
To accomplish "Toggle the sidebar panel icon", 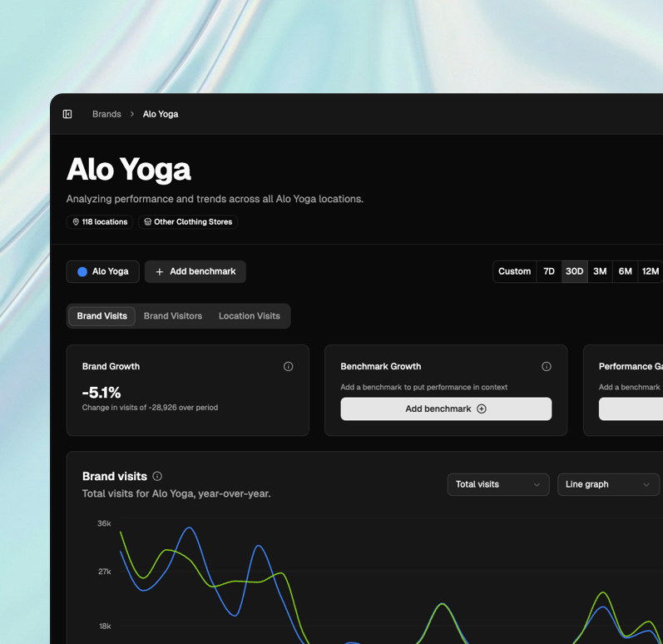I will (x=67, y=114).
